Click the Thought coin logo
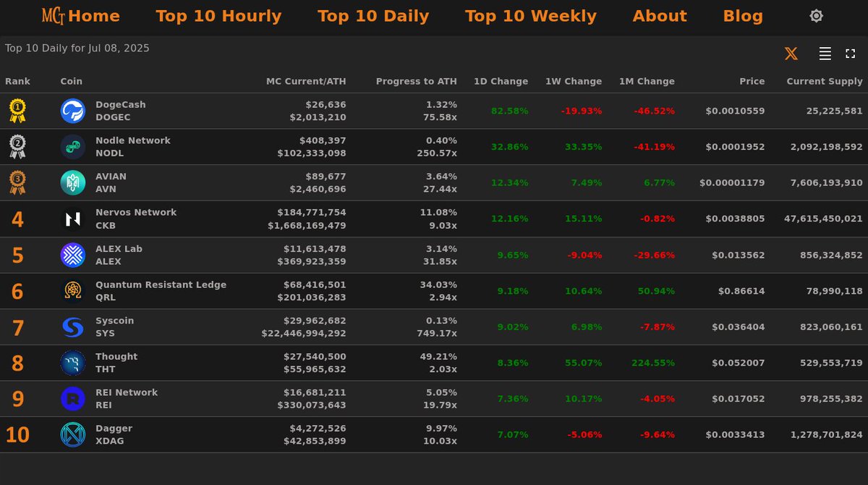The width and height of the screenshot is (868, 485). tap(73, 363)
